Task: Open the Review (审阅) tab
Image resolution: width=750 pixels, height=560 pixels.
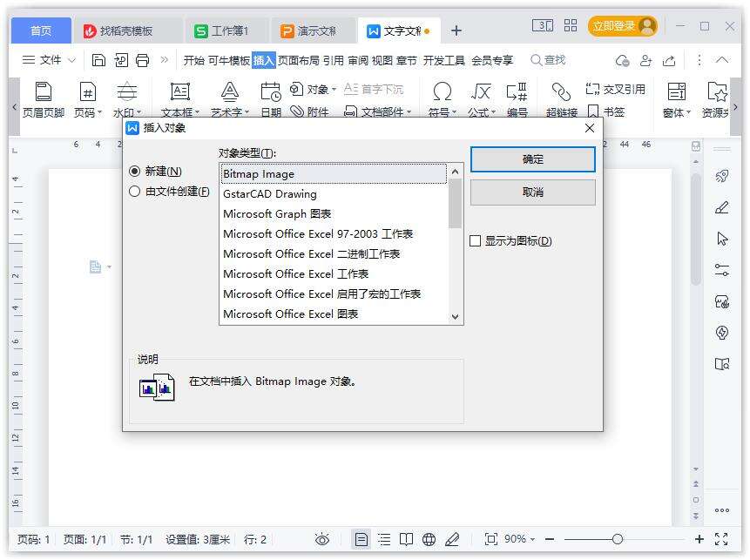Action: (x=358, y=60)
